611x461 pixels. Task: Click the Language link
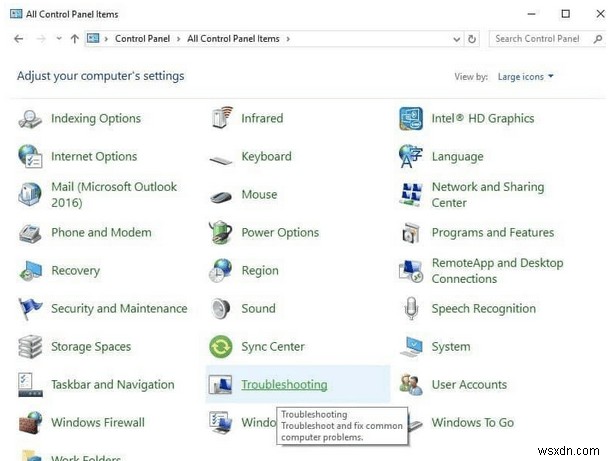click(x=457, y=156)
